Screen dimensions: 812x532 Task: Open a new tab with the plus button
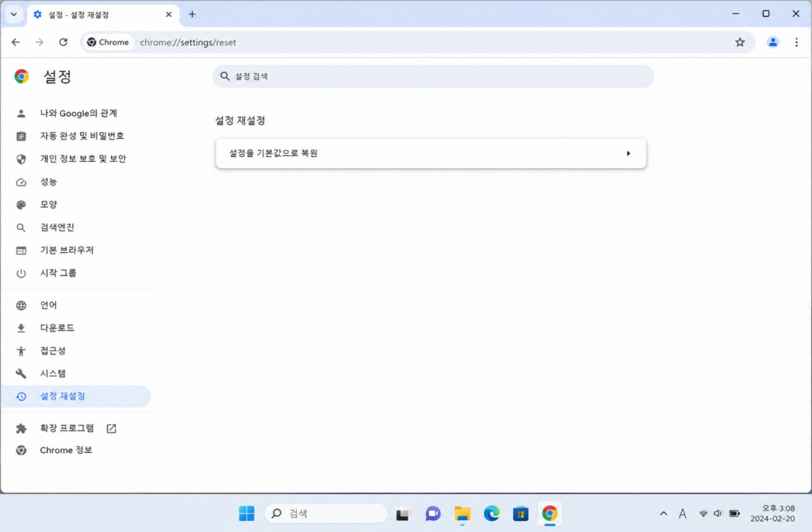point(192,14)
